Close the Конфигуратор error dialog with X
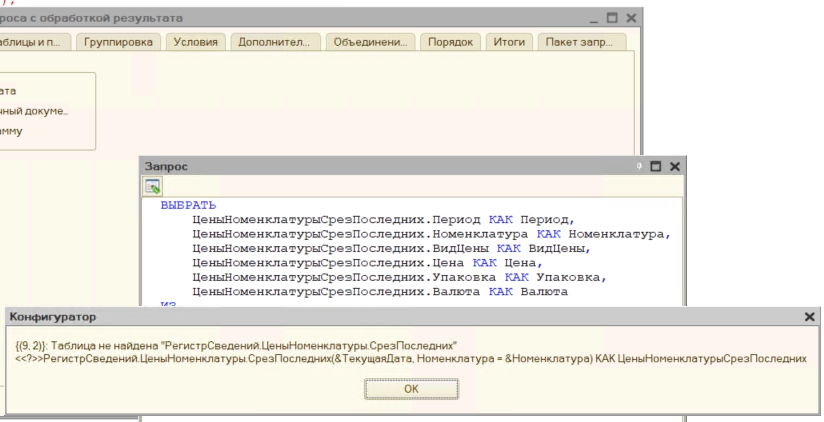Screen dimensions: 824x422 pyautogui.click(x=809, y=316)
